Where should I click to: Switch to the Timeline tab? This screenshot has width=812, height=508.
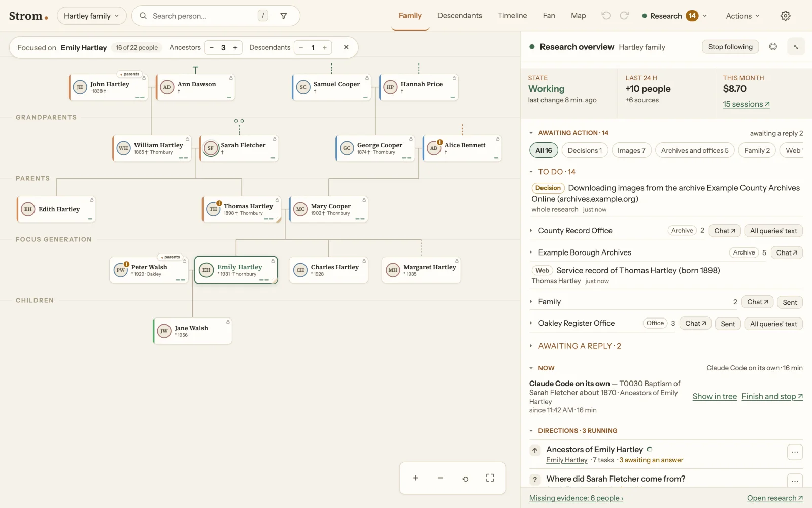[x=512, y=16]
